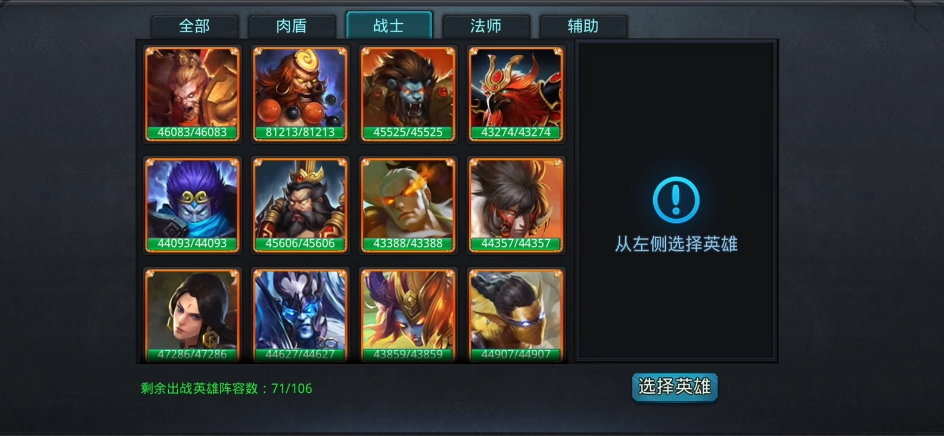This screenshot has width=944, height=436.
Task: Choose the lion warrior with 45525 HP
Action: 408,95
